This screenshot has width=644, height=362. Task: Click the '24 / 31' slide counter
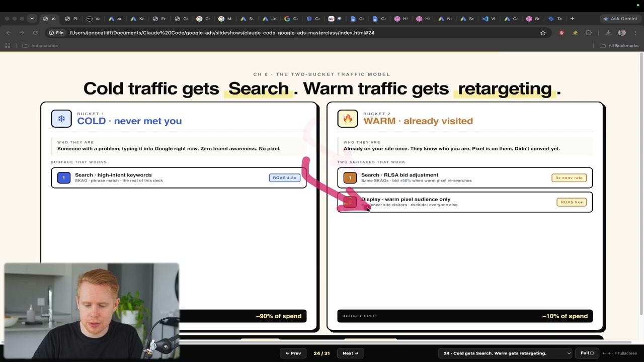[x=321, y=353]
